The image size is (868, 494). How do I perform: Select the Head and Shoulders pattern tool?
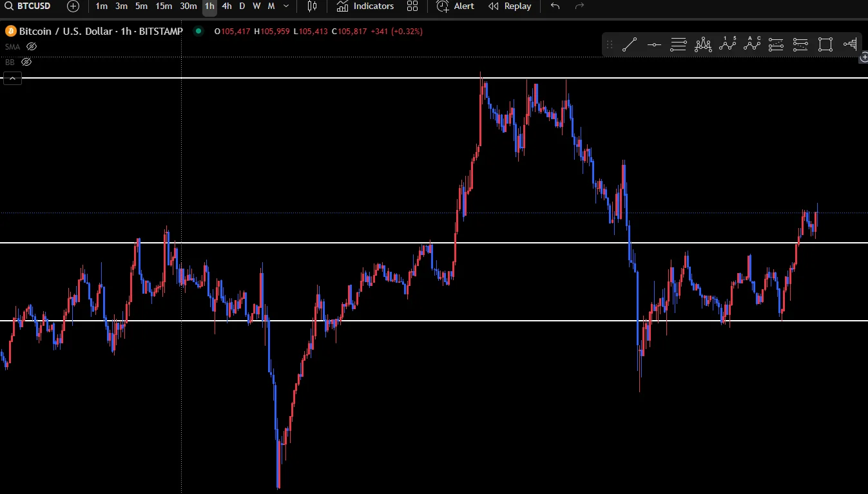tap(703, 44)
